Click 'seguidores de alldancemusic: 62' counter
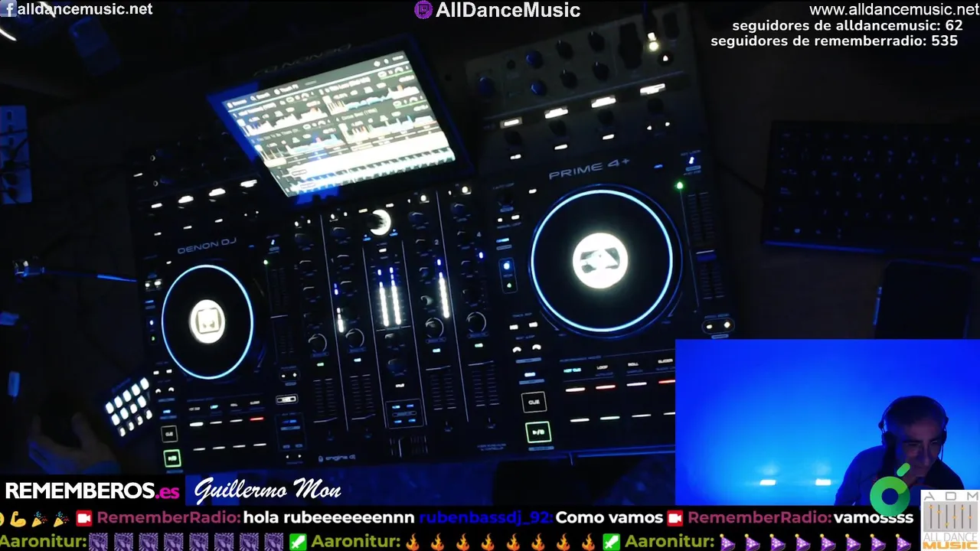Viewport: 980px width, 551px height. pos(848,26)
